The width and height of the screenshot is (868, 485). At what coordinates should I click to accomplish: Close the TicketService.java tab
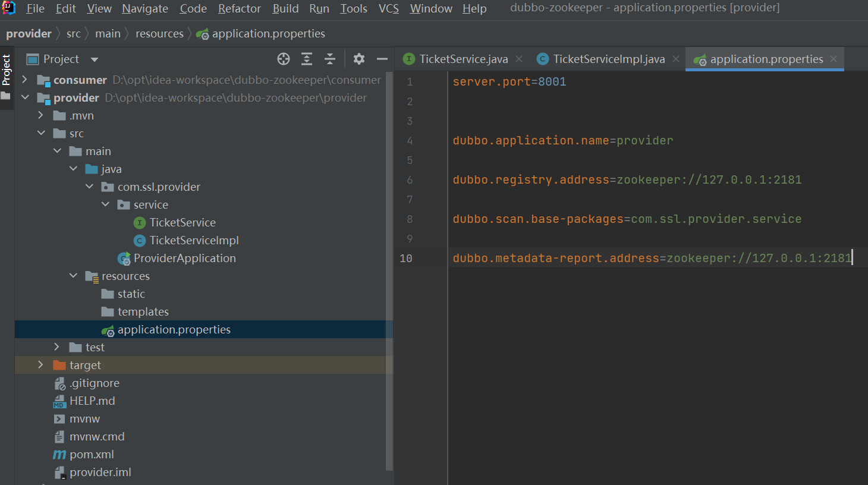click(519, 59)
